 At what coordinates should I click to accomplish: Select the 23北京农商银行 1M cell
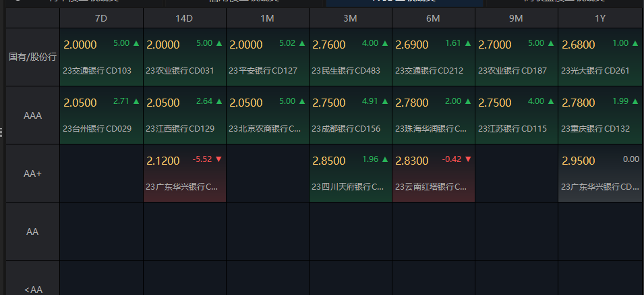tap(267, 115)
